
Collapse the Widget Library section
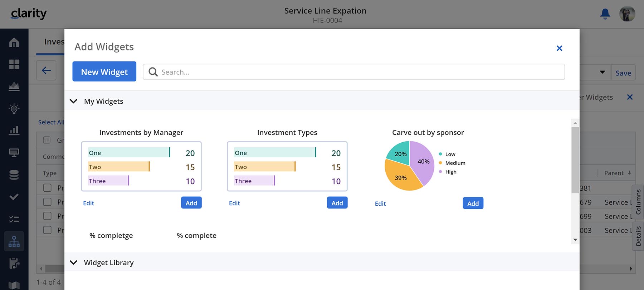(73, 262)
